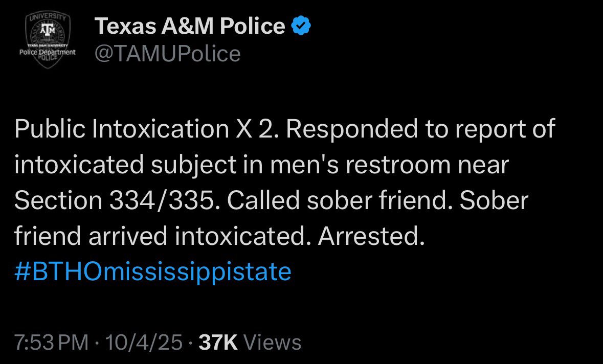Open the @TAMUPolice handle link
Image resolution: width=603 pixels, height=364 pixels.
click(168, 53)
